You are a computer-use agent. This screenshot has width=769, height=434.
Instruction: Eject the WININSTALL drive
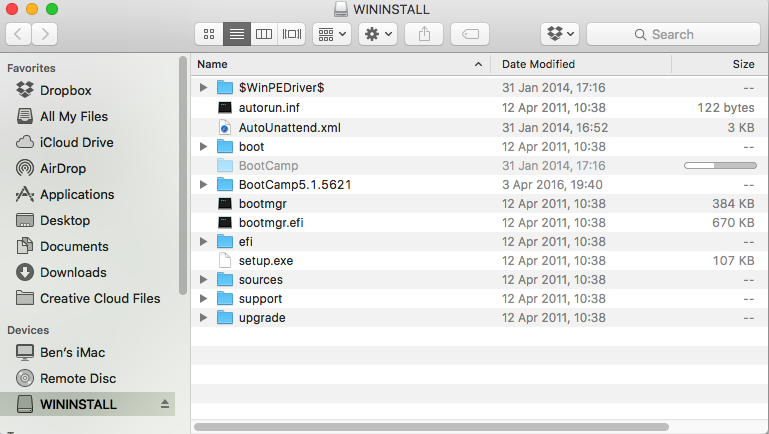coord(165,404)
